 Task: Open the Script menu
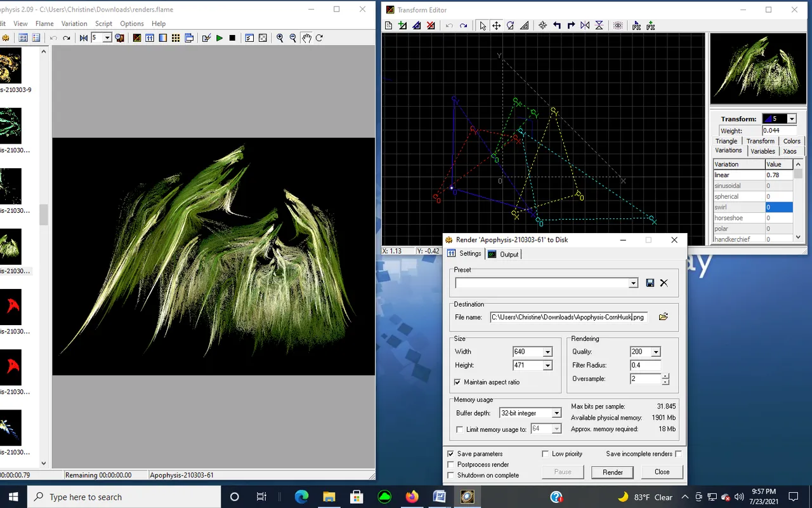tap(103, 23)
